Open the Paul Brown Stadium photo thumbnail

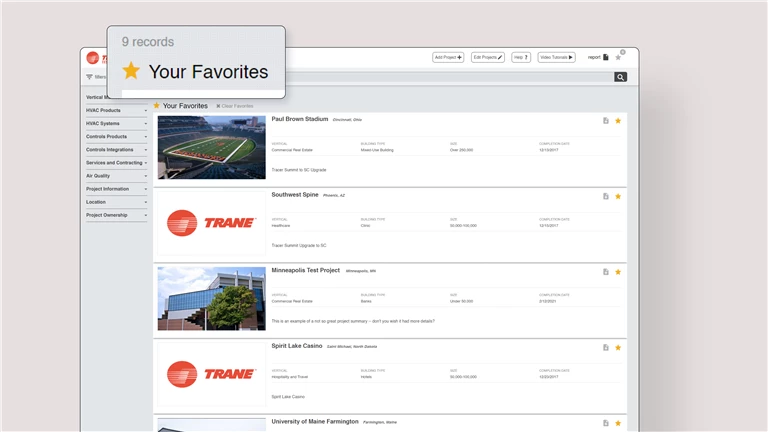click(x=212, y=147)
